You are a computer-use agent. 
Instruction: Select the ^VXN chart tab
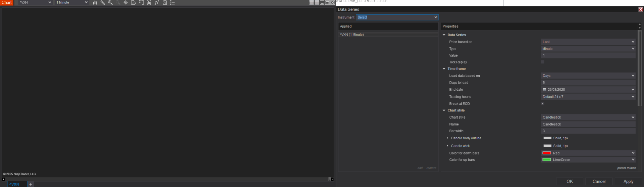pyautogui.click(x=17, y=184)
